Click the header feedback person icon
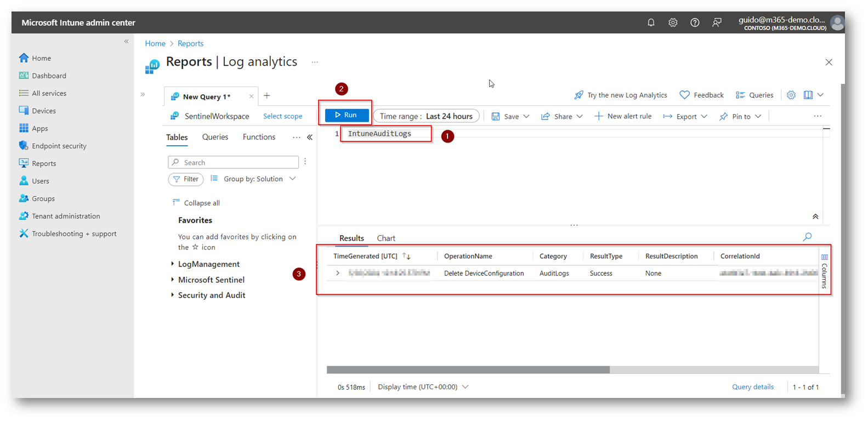868x421 pixels. (717, 22)
